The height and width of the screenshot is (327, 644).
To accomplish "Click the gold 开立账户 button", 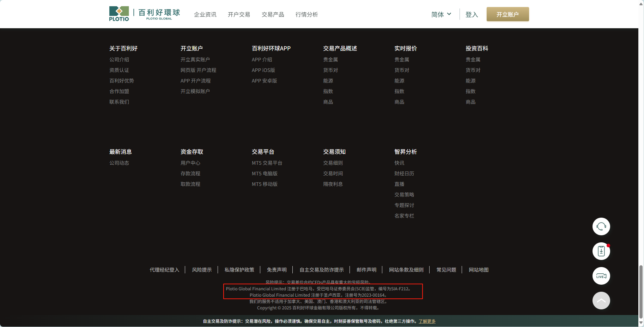I will (508, 14).
